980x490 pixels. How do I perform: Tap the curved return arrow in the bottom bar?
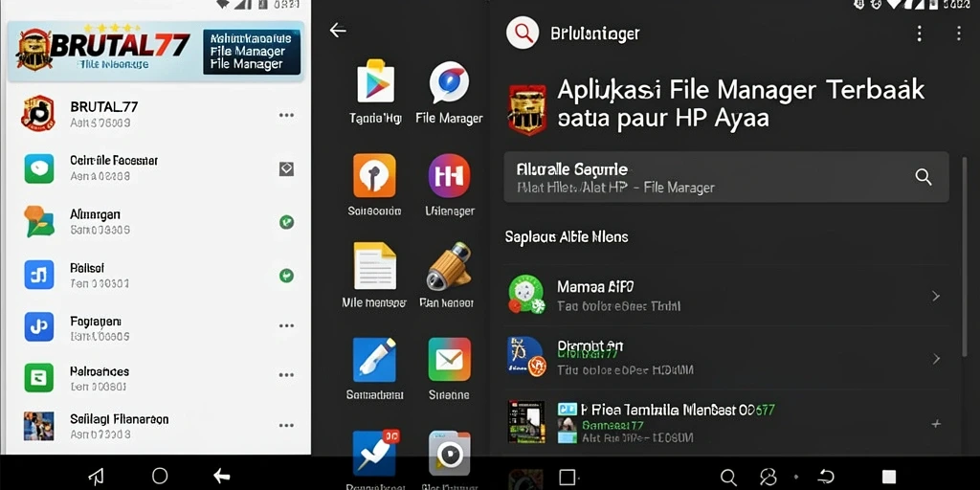pyautogui.click(x=826, y=478)
